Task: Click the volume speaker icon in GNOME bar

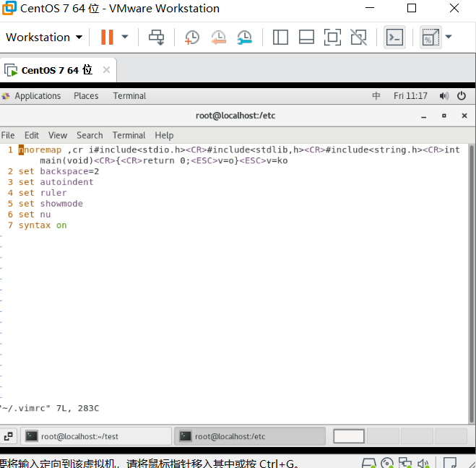Action: (443, 96)
